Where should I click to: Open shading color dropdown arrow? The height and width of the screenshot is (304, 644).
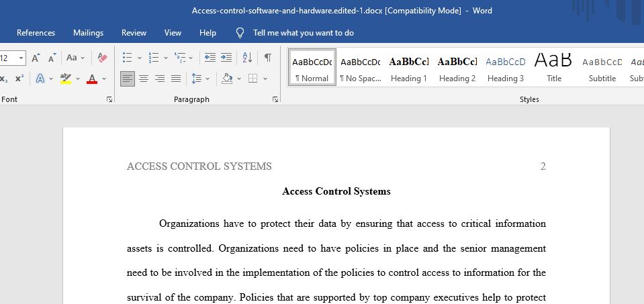[239, 79]
